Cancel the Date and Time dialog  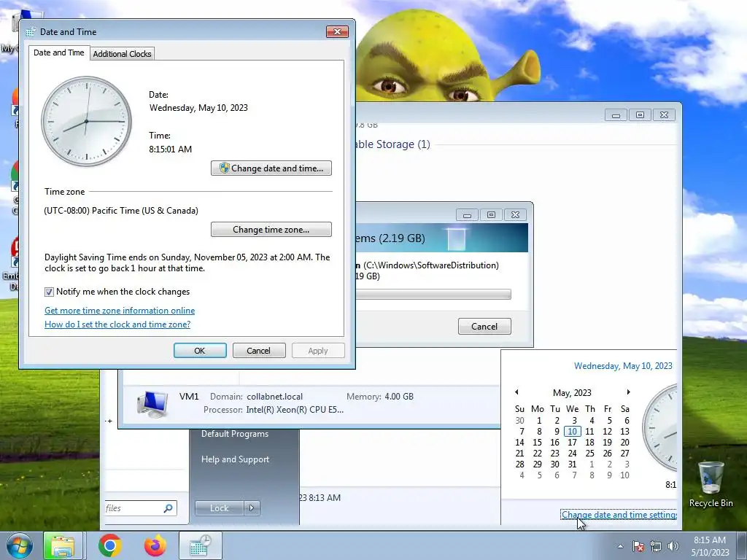click(259, 351)
